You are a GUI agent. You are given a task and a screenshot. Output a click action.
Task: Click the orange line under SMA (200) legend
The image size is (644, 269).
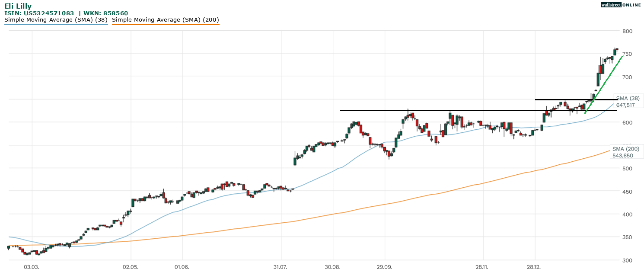click(166, 25)
